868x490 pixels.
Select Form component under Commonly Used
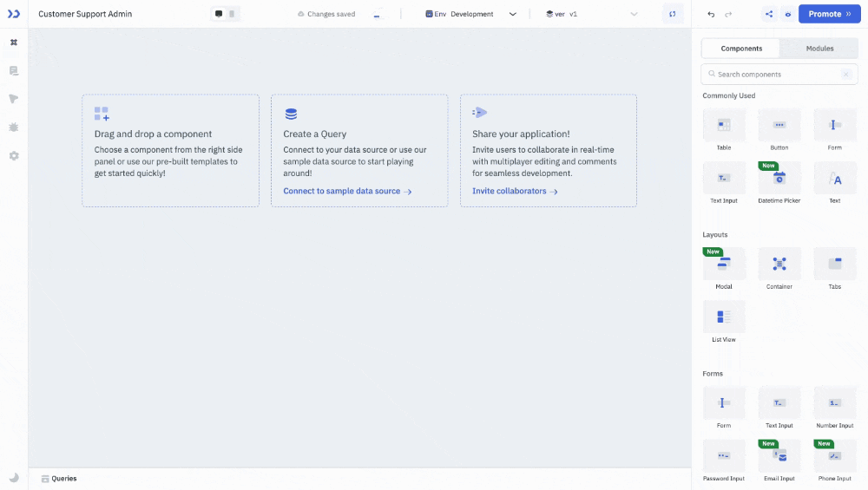(x=834, y=130)
